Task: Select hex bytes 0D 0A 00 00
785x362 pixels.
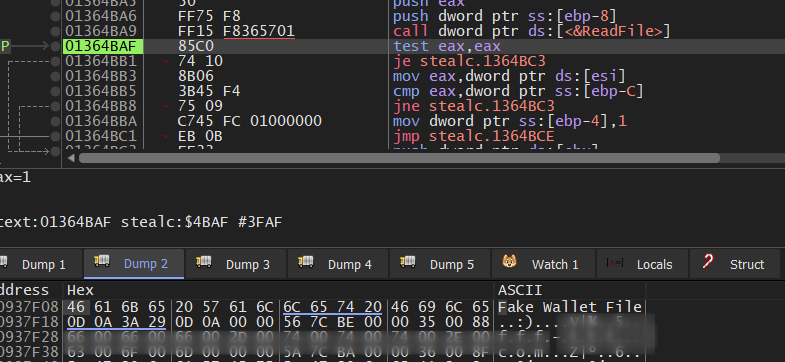Action: tap(224, 322)
